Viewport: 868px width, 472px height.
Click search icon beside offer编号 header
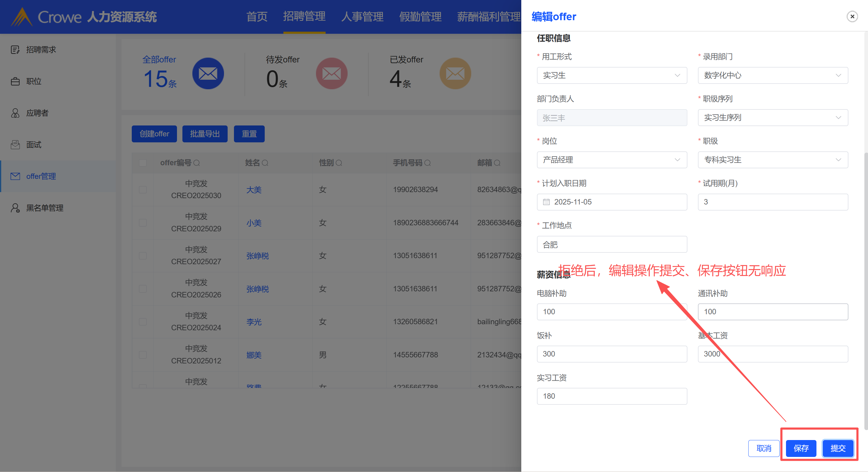[197, 163]
